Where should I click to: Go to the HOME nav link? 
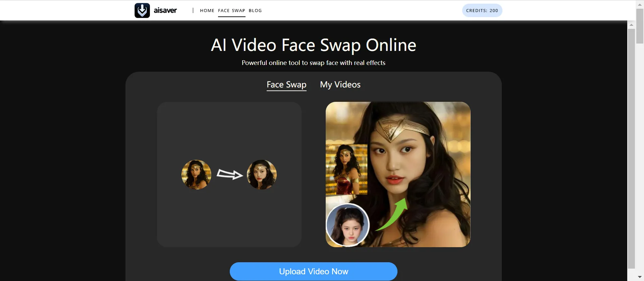207,10
